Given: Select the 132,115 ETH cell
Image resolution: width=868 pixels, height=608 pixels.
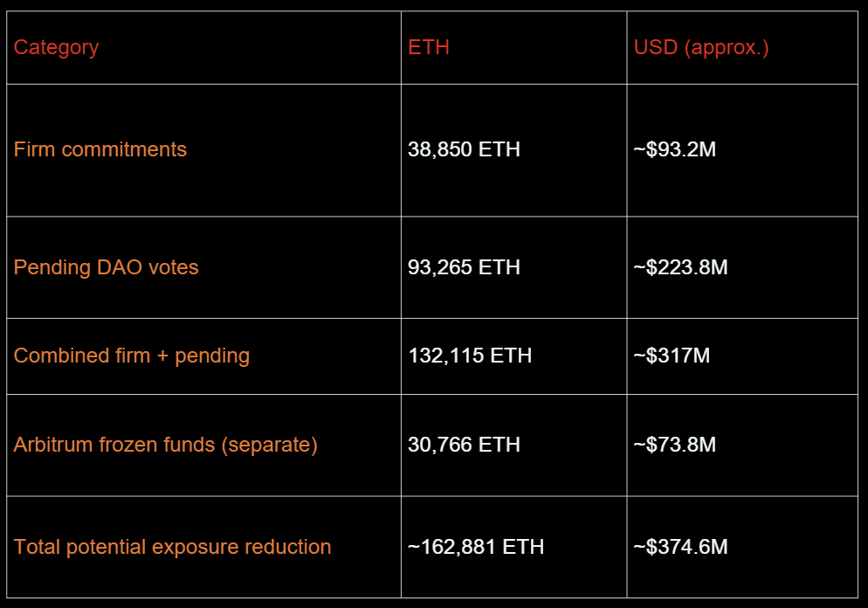Looking at the screenshot, I should coord(470,356).
